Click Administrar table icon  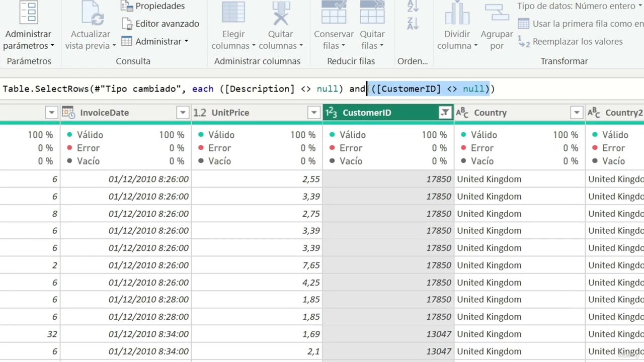click(127, 41)
